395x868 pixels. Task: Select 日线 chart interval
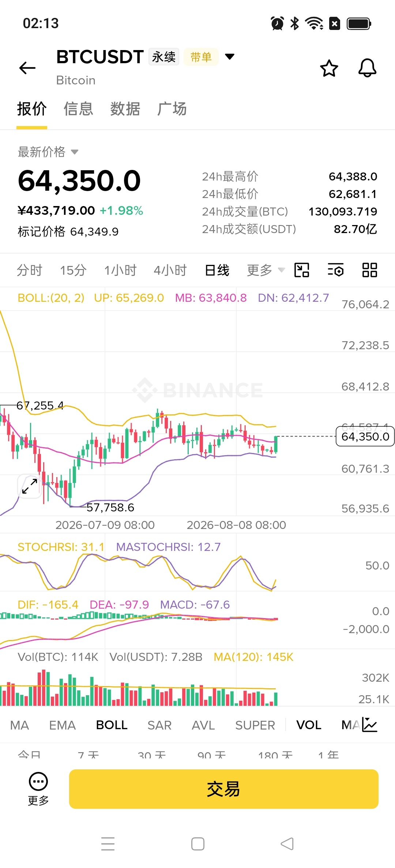click(x=217, y=270)
